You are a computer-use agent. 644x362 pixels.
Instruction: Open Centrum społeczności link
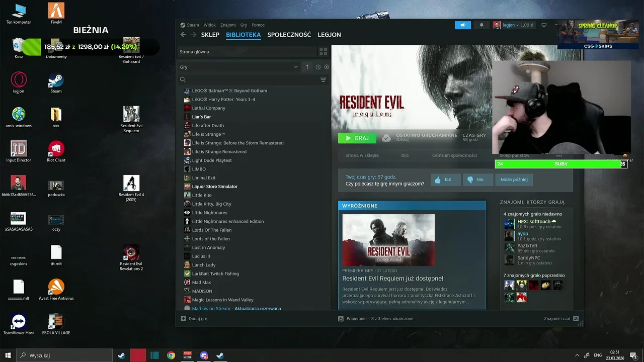coord(454,155)
